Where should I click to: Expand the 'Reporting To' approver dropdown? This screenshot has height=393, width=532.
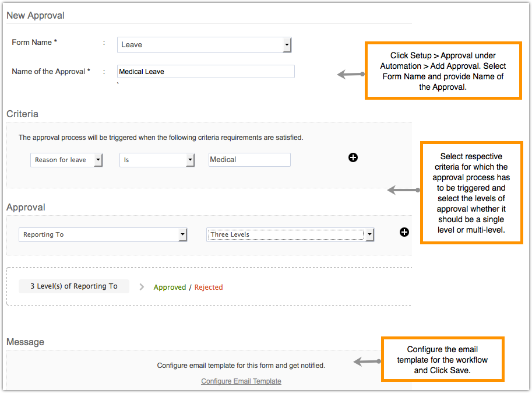(x=182, y=234)
